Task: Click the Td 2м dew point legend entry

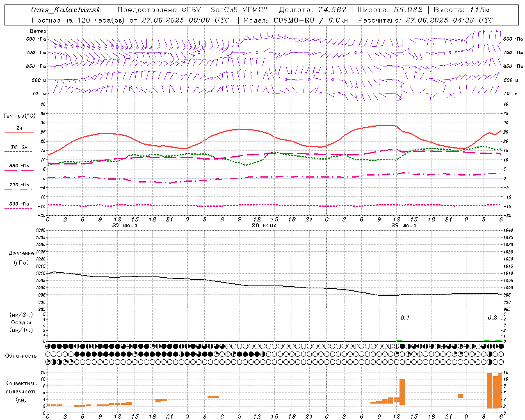Action: click(x=19, y=147)
